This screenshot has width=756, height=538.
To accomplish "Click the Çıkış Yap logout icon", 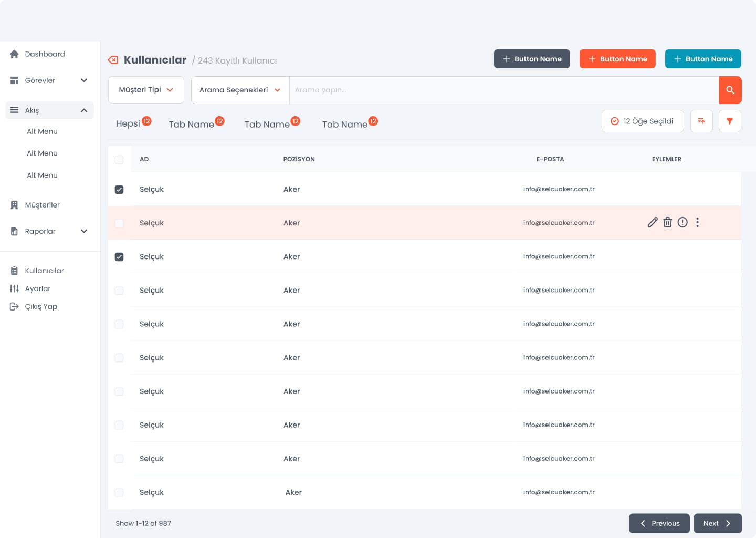I will 14,306.
